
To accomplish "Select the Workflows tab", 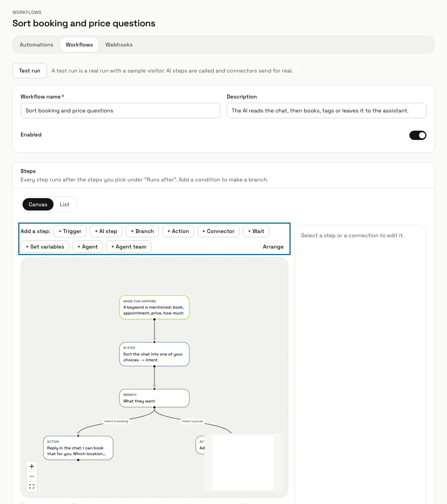I will [79, 45].
